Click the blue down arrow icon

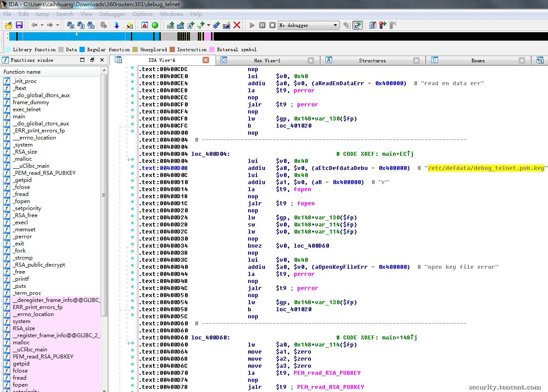coord(117,25)
